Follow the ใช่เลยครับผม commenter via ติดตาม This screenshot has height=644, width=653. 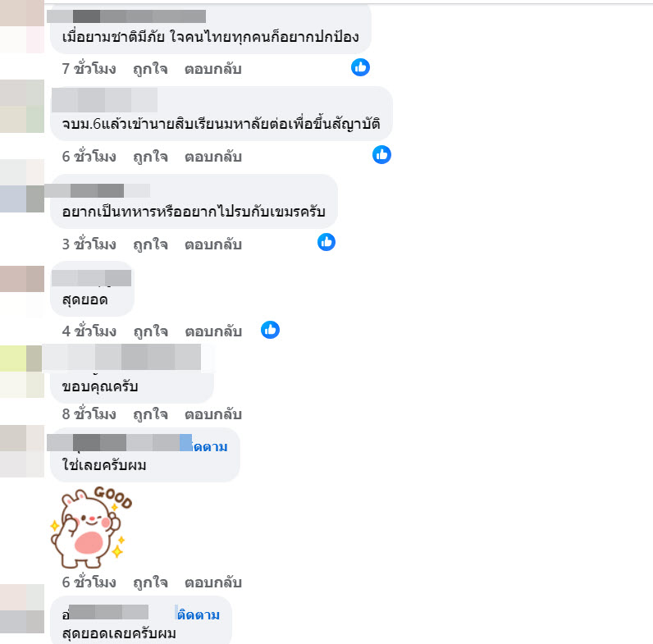(210, 446)
